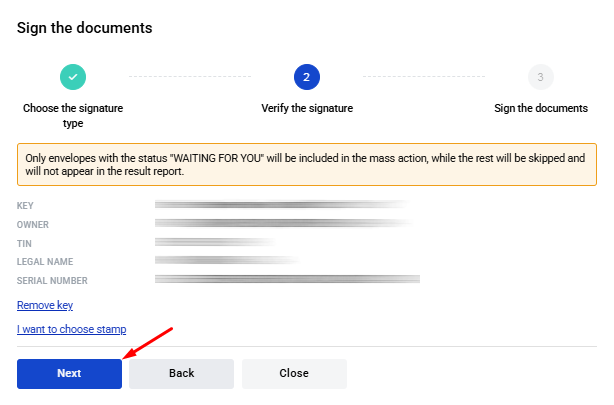Click the blurred OWNER value

pyautogui.click(x=284, y=223)
